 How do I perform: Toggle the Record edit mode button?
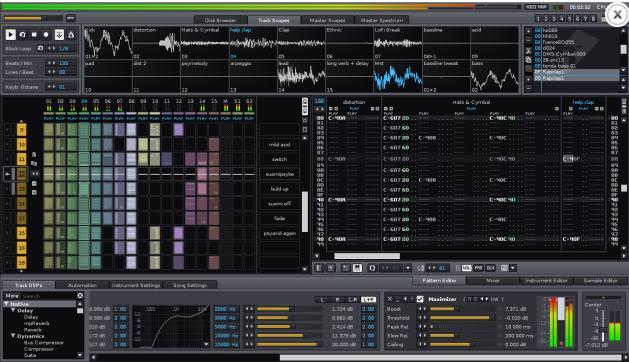click(x=46, y=35)
